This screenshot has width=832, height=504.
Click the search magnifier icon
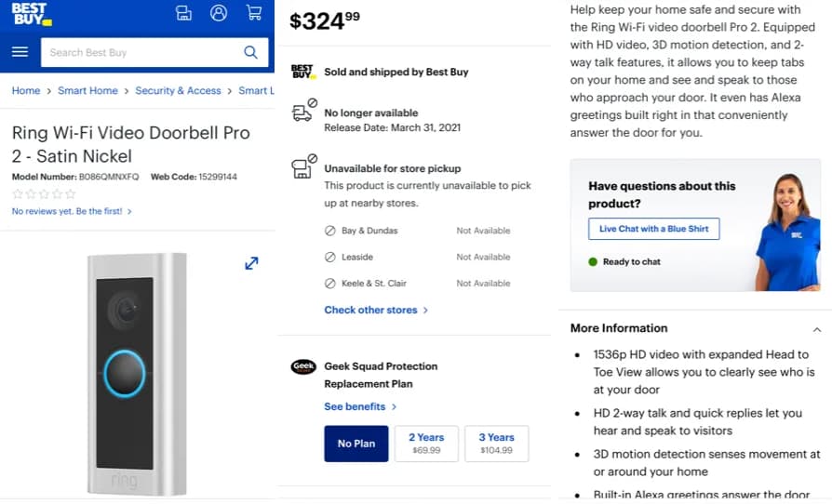(250, 52)
